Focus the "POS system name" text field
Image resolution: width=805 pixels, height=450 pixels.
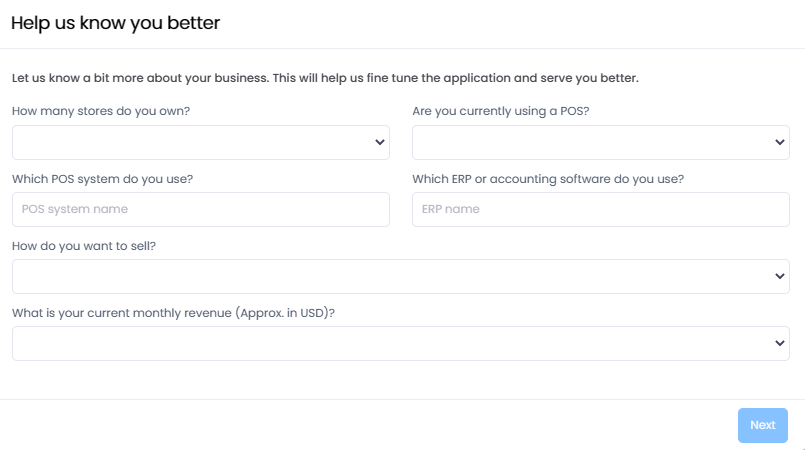[200, 210]
